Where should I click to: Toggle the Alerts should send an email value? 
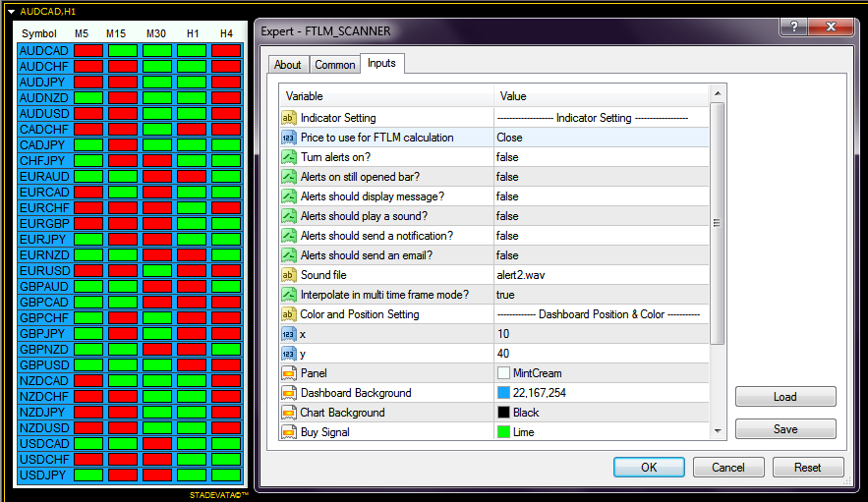pyautogui.click(x=601, y=255)
